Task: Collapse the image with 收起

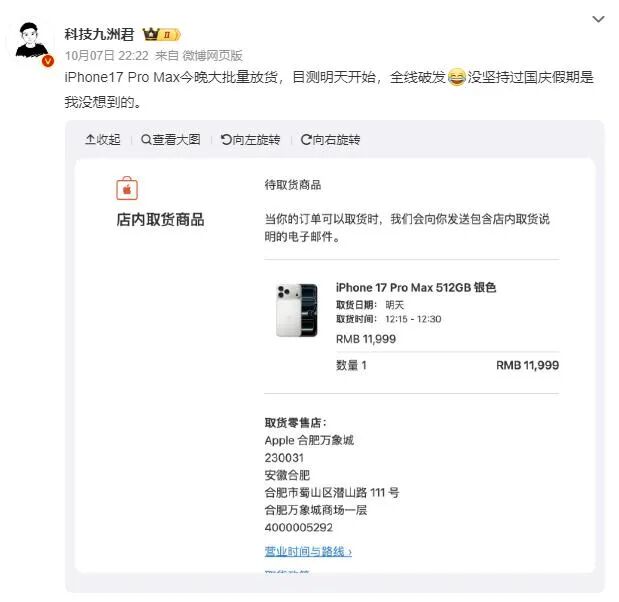Action: [103, 140]
